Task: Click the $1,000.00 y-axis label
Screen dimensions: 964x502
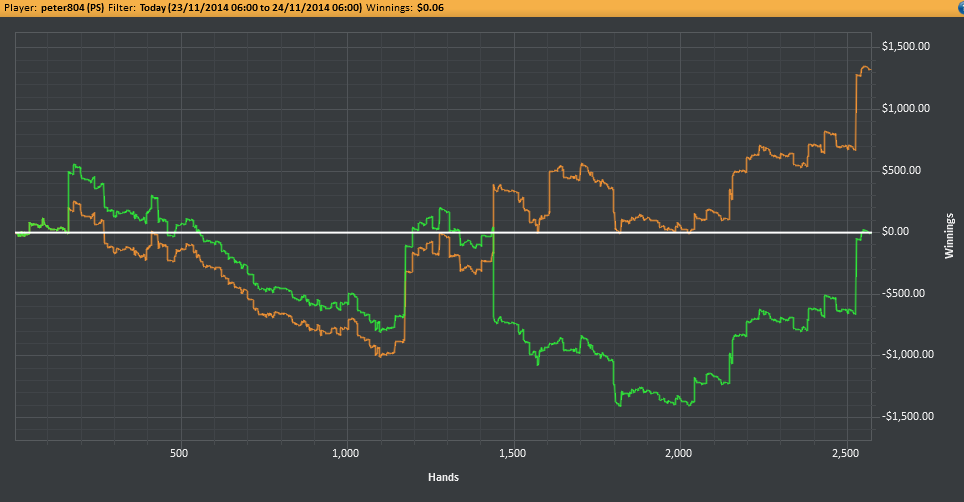Action: (906, 108)
